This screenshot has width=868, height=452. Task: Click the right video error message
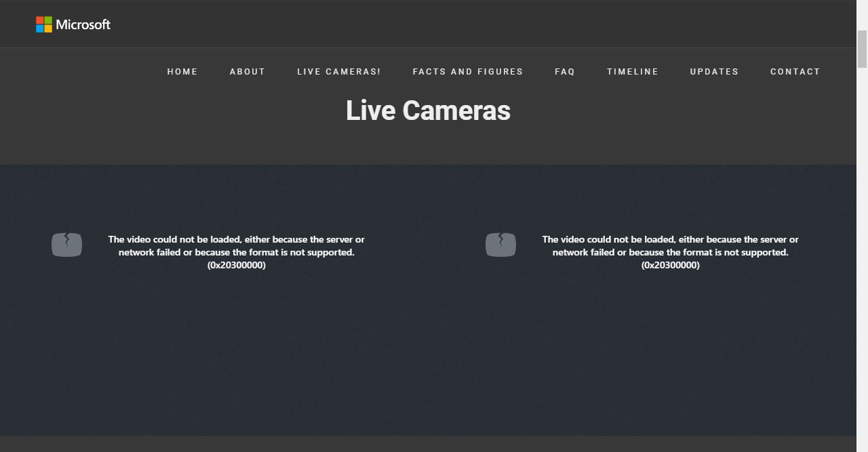tap(671, 252)
